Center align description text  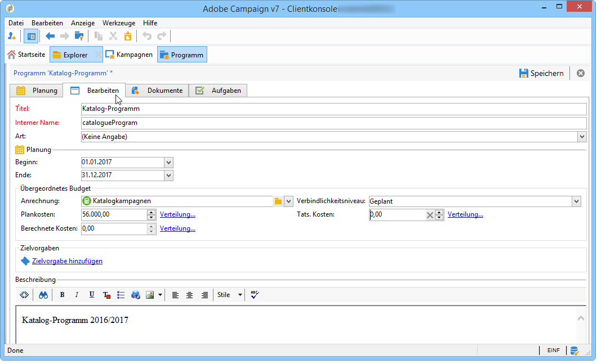(x=190, y=295)
